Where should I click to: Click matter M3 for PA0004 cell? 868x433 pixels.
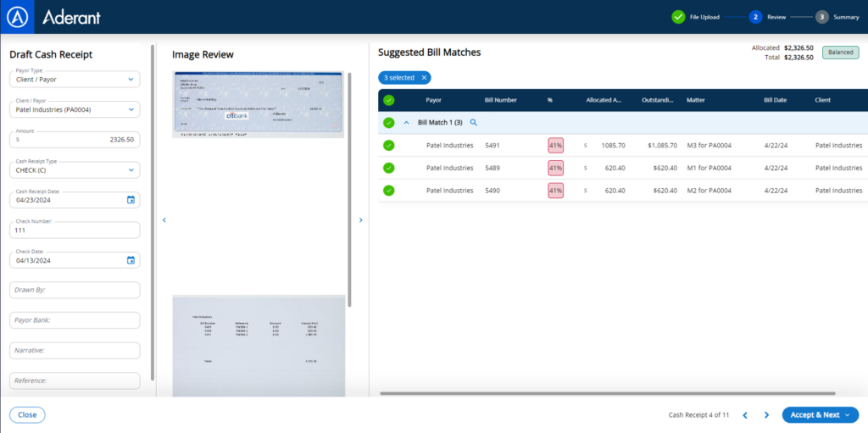[x=709, y=146]
